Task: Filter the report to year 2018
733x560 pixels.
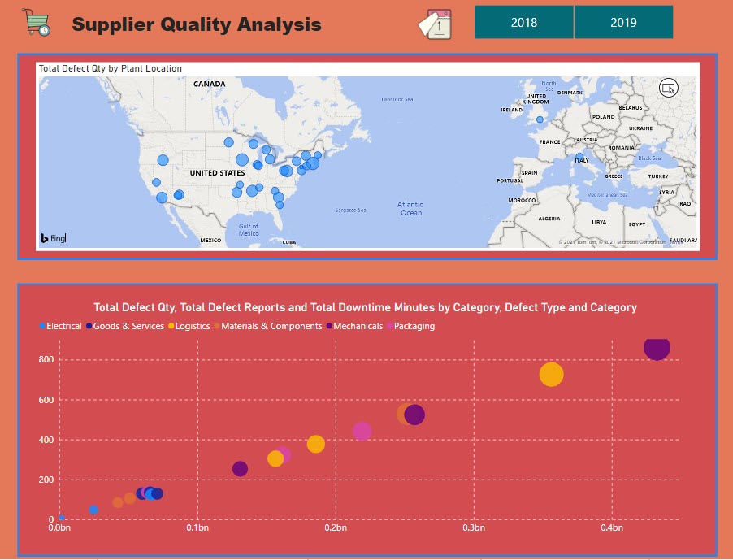Action: [523, 22]
